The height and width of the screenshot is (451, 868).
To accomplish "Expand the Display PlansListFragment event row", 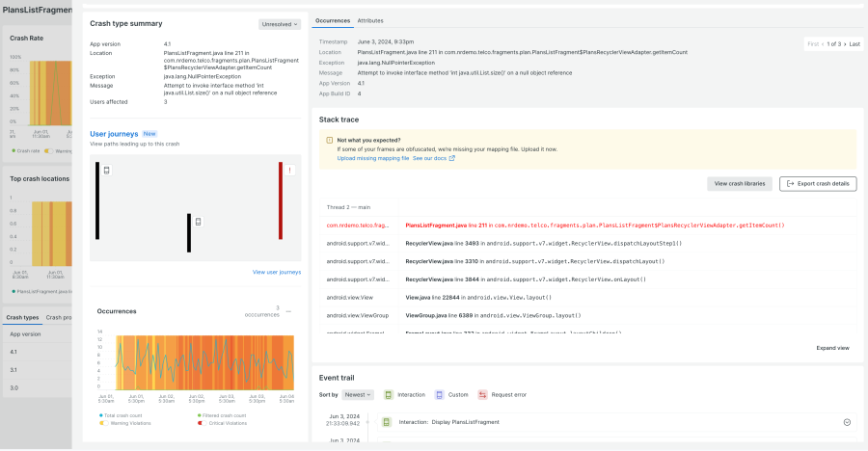I will 847,422.
